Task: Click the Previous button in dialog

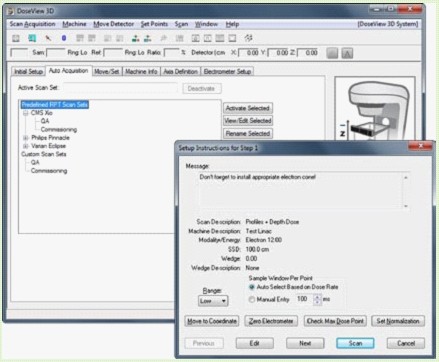Action: (x=204, y=343)
